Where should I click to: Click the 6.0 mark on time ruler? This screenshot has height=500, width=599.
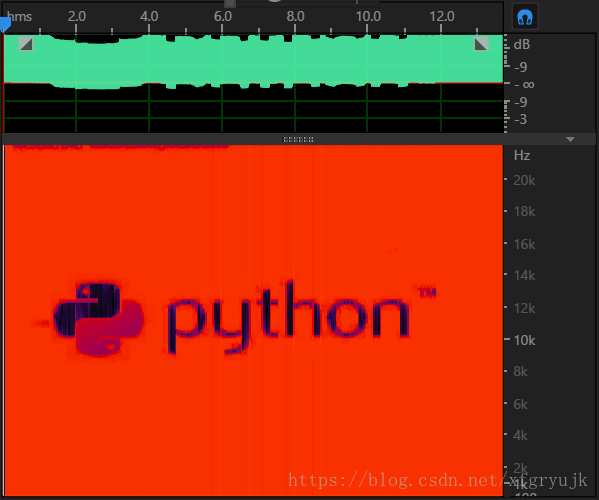click(x=223, y=16)
